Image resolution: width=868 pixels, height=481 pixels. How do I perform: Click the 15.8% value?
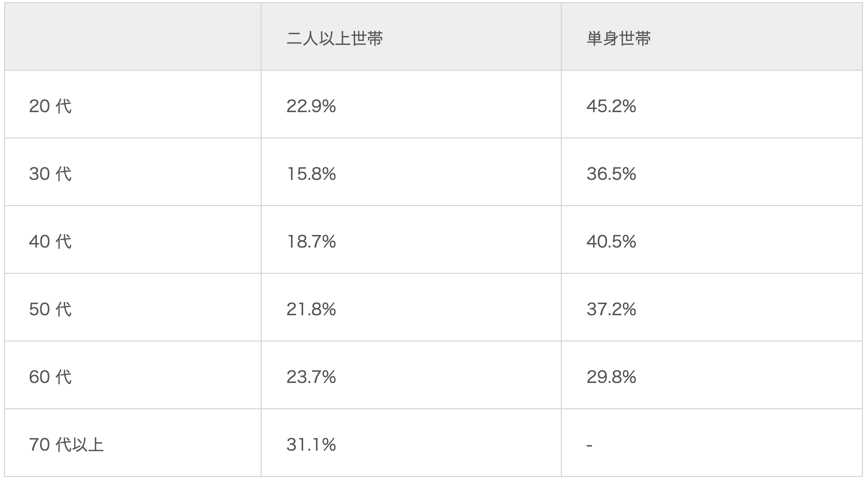(x=311, y=174)
